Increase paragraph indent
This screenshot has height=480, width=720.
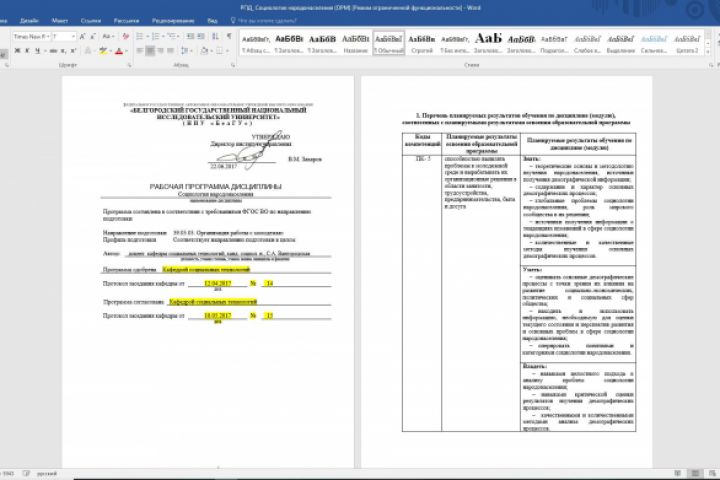[x=201, y=36]
